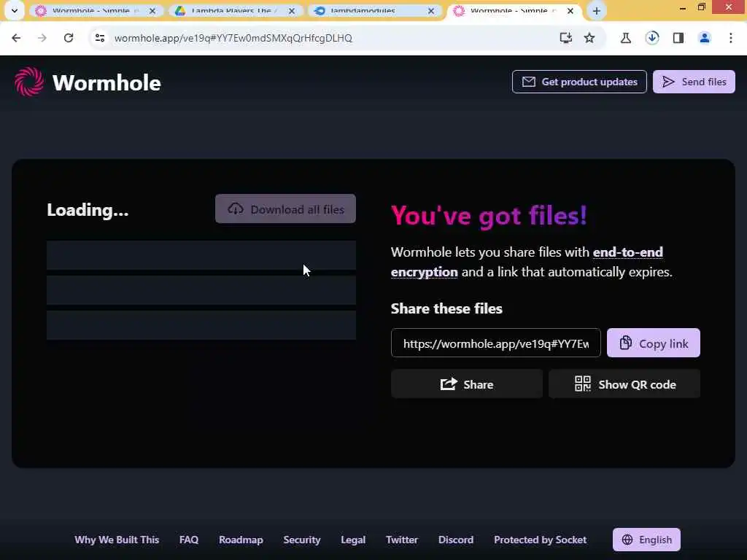
Task: Open the Roadmap footer link
Action: (x=241, y=540)
